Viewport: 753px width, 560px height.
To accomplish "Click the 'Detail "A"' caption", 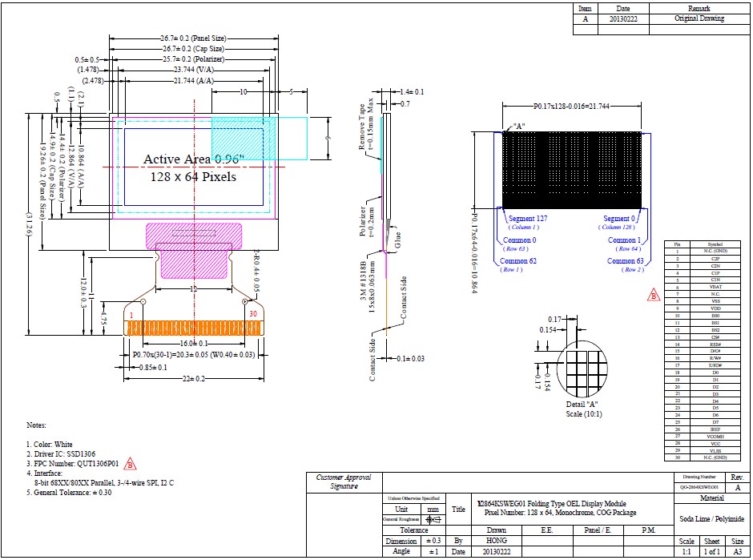I will [x=582, y=404].
